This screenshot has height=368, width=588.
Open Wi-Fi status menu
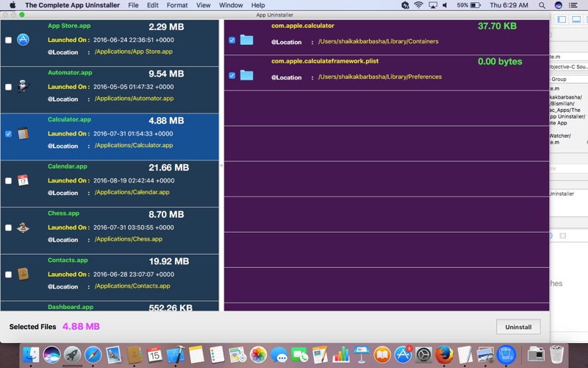[x=418, y=5]
